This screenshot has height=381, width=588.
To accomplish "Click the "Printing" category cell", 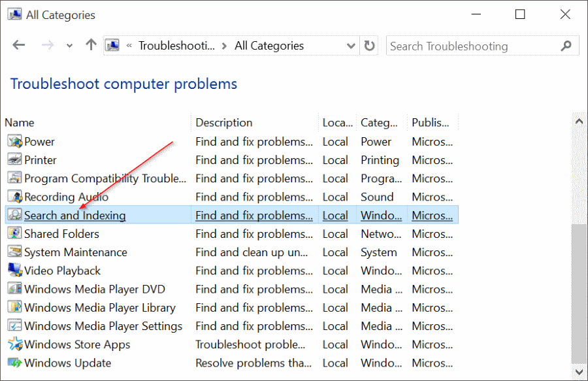I will coord(380,160).
